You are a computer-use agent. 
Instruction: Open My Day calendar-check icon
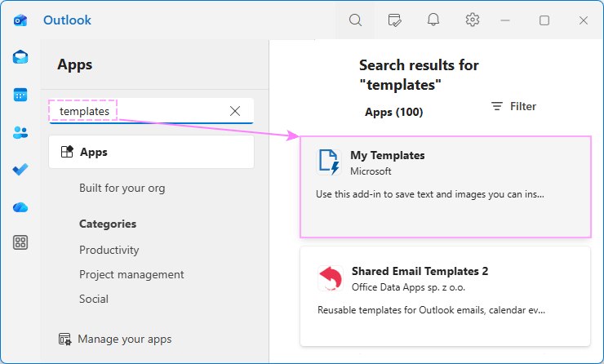click(394, 20)
